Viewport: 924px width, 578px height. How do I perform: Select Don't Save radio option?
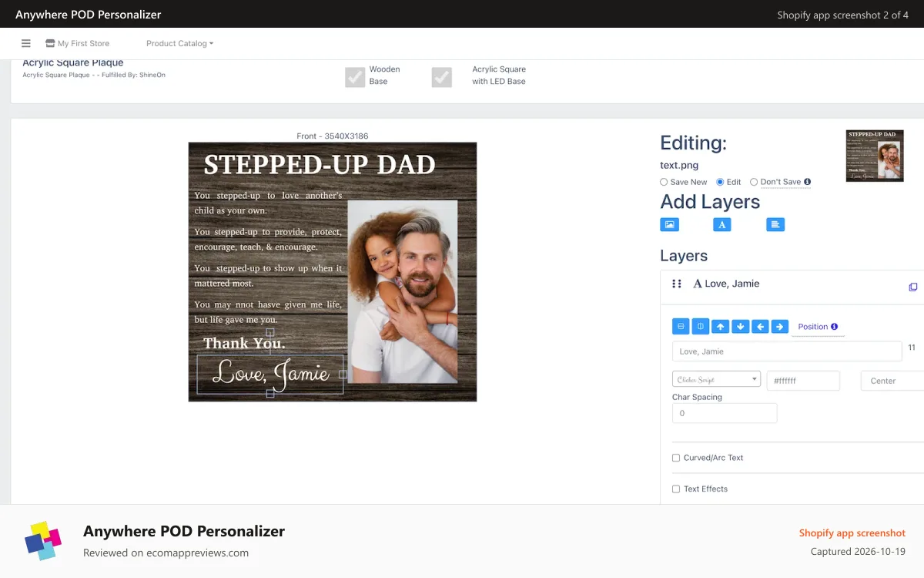754,182
